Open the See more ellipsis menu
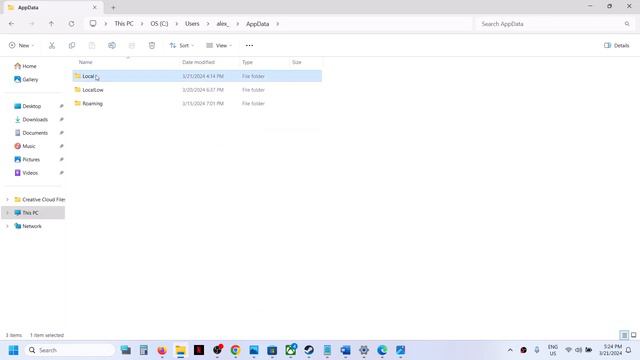Image resolution: width=640 pixels, height=360 pixels. tap(249, 45)
